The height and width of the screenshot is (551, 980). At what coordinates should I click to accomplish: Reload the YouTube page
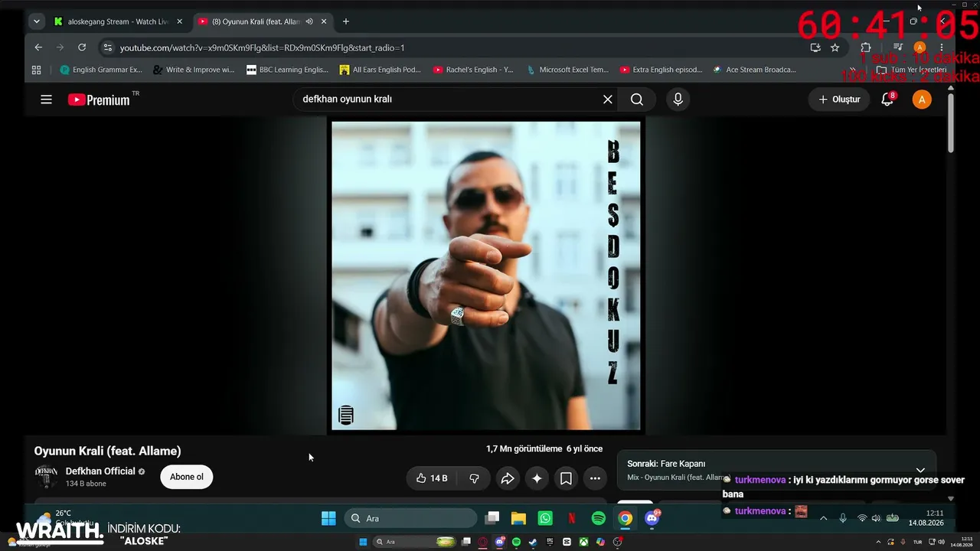pos(82,47)
